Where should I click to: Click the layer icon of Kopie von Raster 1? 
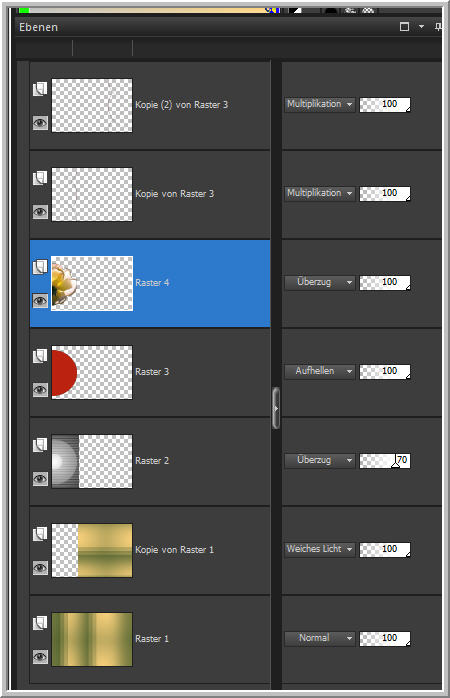pos(40,534)
